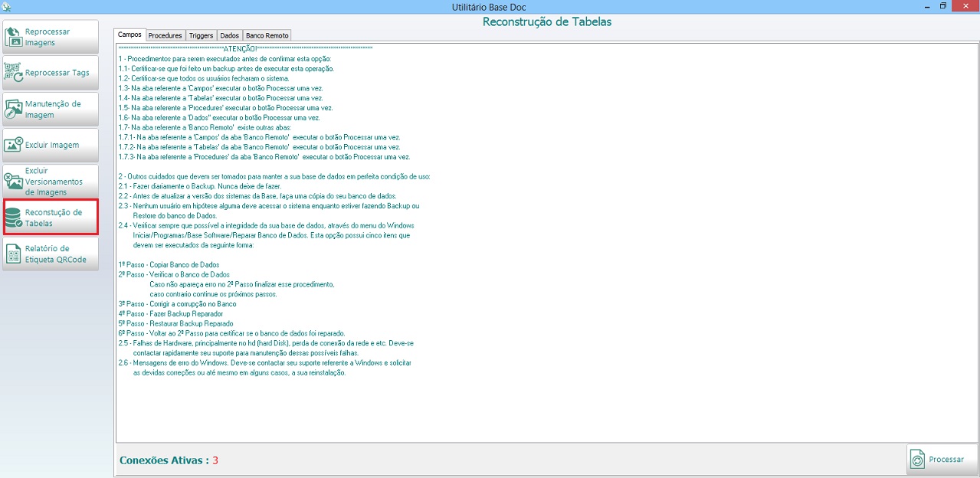Go to the Dados tab
The image size is (980, 478).
[x=229, y=35]
